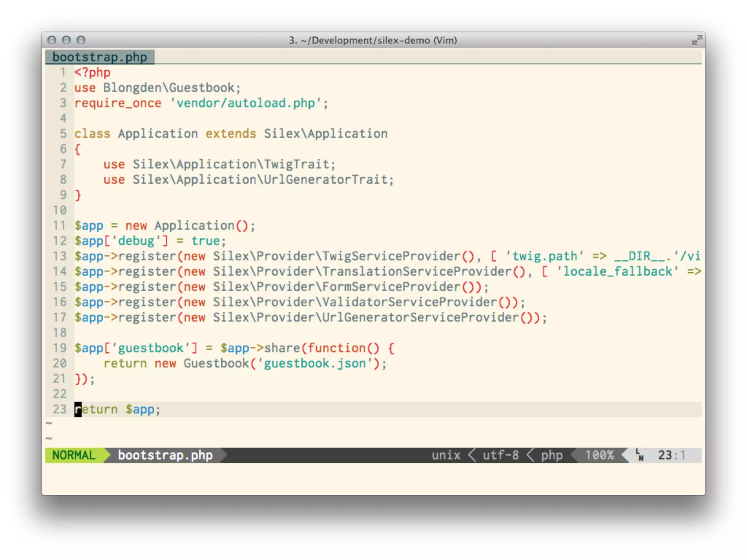747x560 pixels.
Task: Click the bootstrap.php buffer tab
Action: point(100,57)
